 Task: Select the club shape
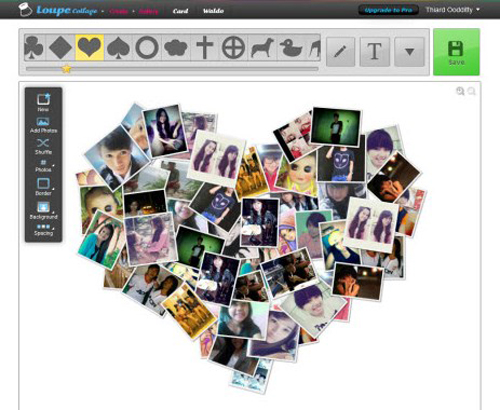coord(34,48)
